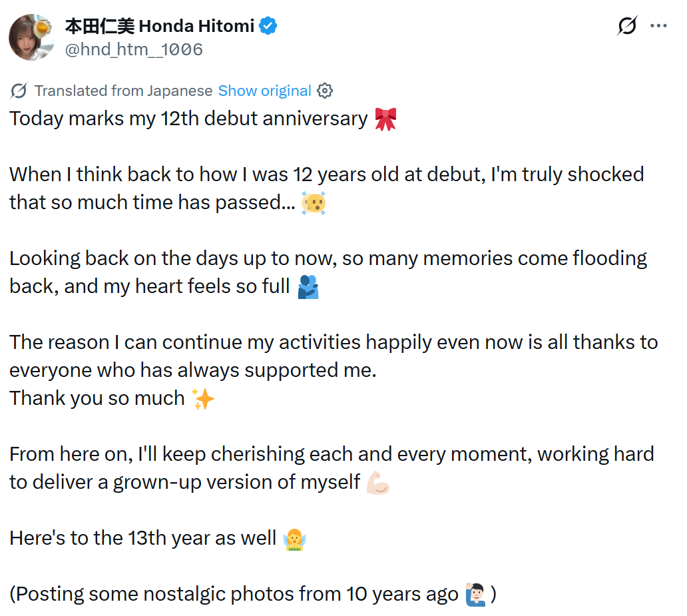Click the blue verified badge

(x=268, y=26)
